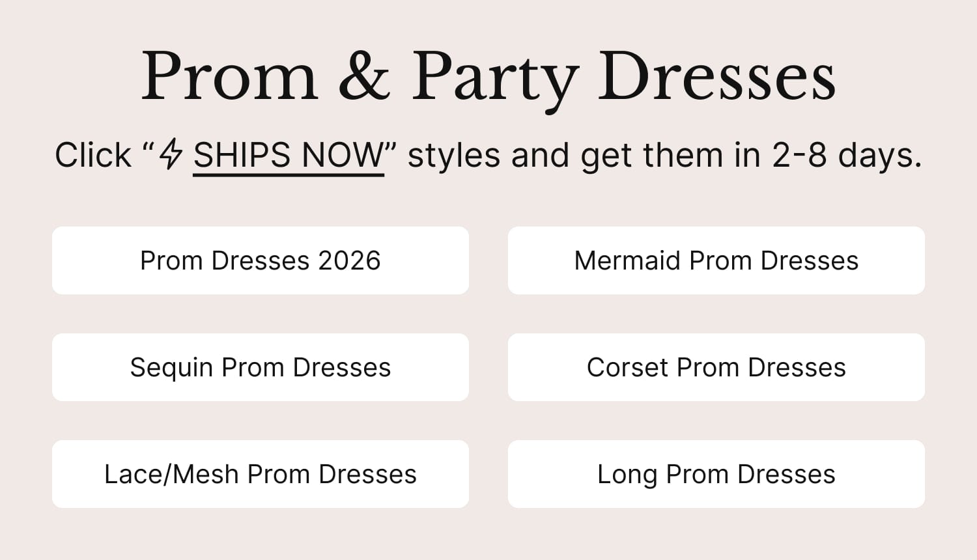This screenshot has width=977, height=560.
Task: Go to Corset Prom Dresses
Action: 716,367
